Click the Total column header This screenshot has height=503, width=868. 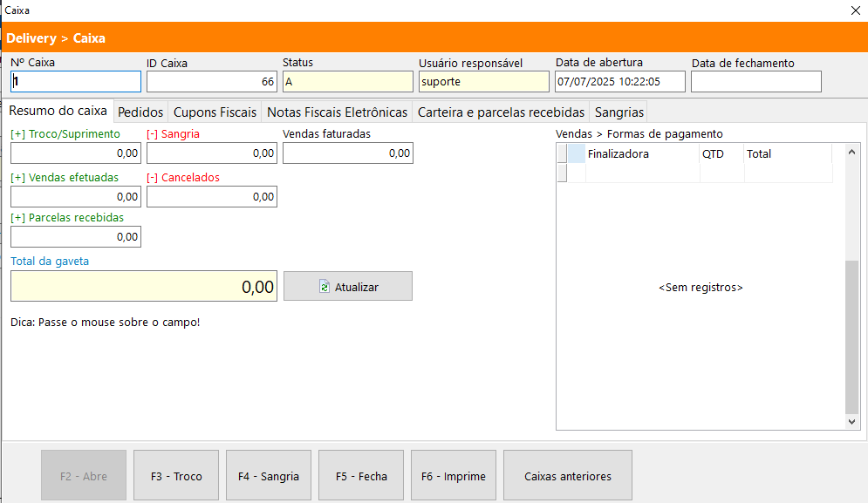tap(785, 154)
